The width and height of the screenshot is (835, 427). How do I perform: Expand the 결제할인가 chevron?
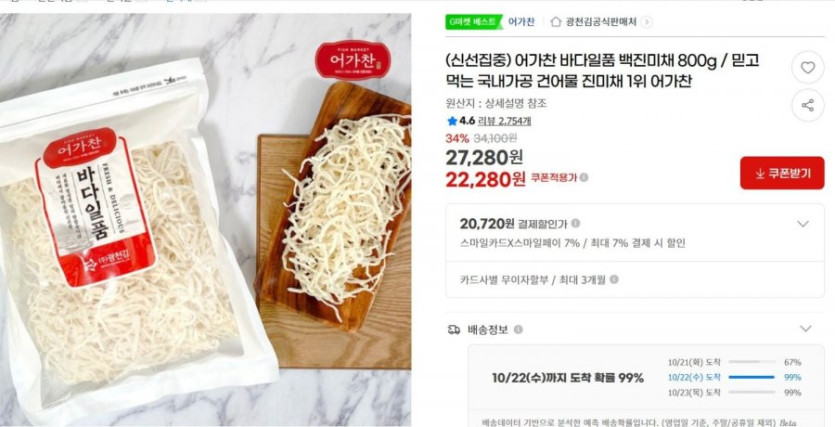coord(803,224)
